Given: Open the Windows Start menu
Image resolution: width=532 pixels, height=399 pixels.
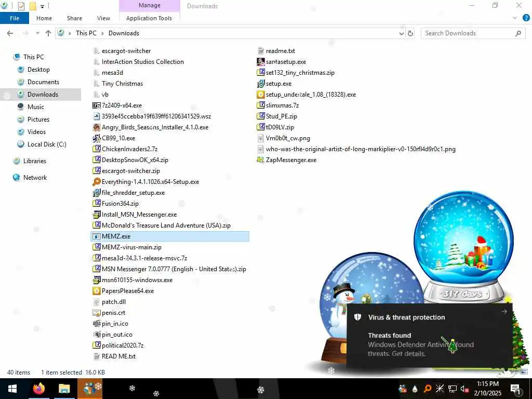Looking at the screenshot, I should pyautogui.click(x=12, y=389).
